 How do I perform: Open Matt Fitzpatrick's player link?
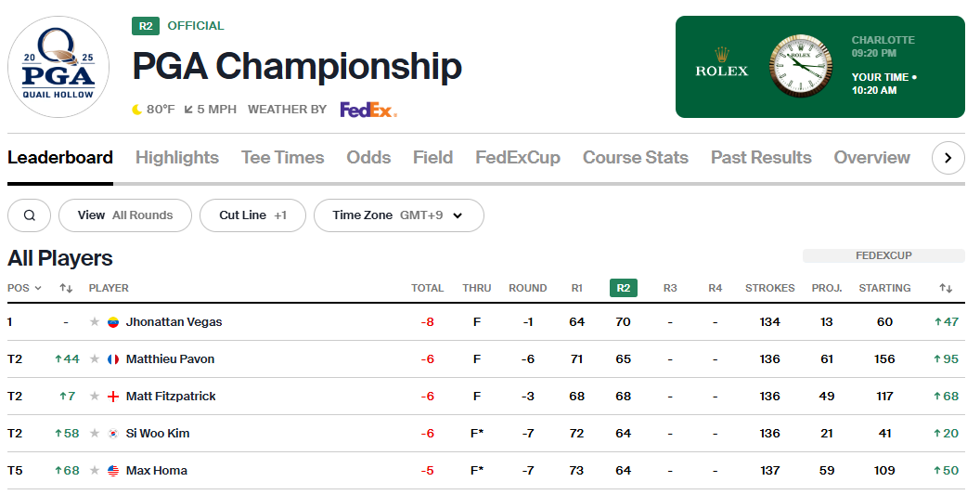tap(171, 397)
